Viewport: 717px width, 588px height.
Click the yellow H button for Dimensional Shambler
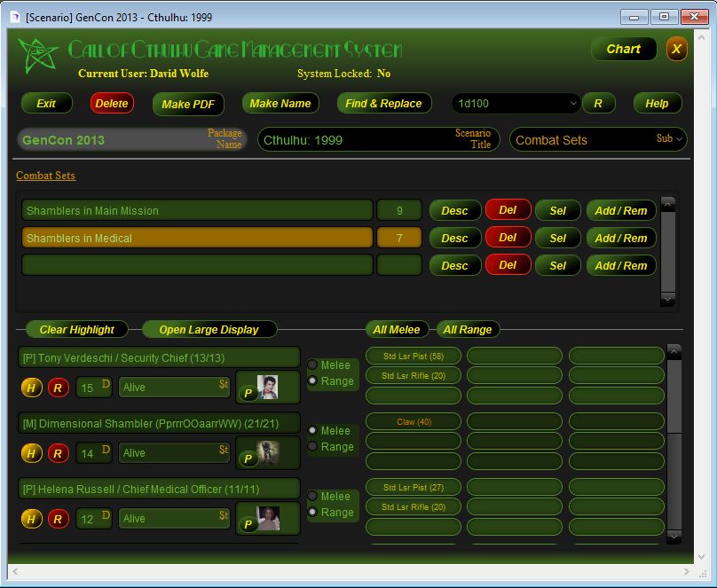[32, 454]
